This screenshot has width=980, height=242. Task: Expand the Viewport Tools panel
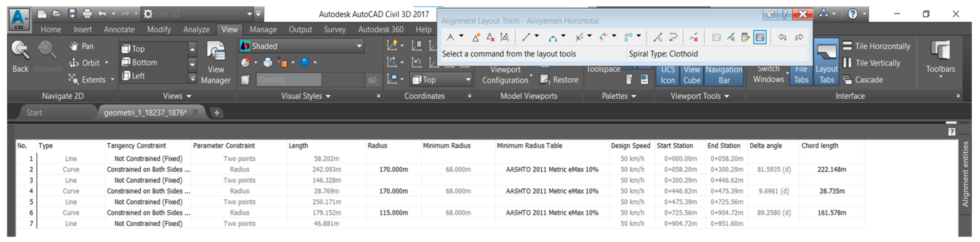699,96
